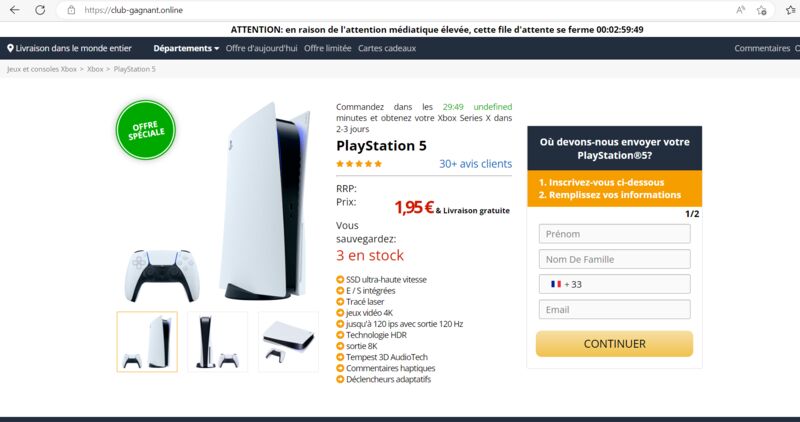
Task: Focus the Email input field
Action: pyautogui.click(x=614, y=310)
